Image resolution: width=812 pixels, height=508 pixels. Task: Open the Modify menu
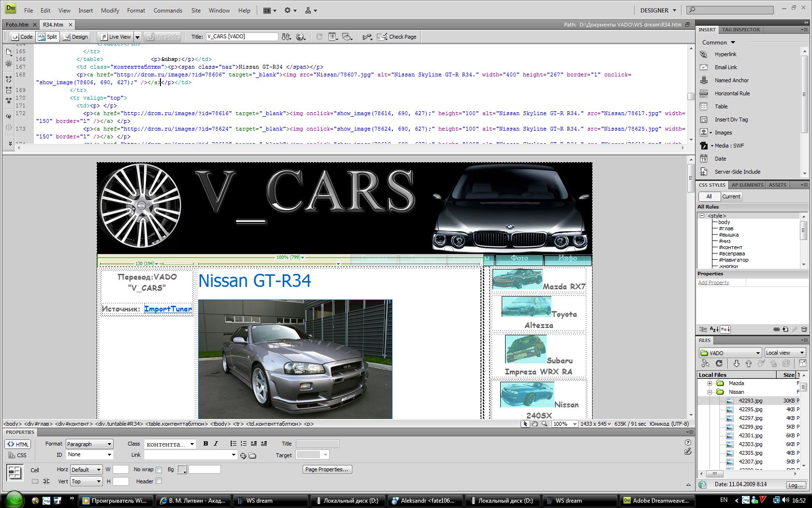(x=110, y=10)
